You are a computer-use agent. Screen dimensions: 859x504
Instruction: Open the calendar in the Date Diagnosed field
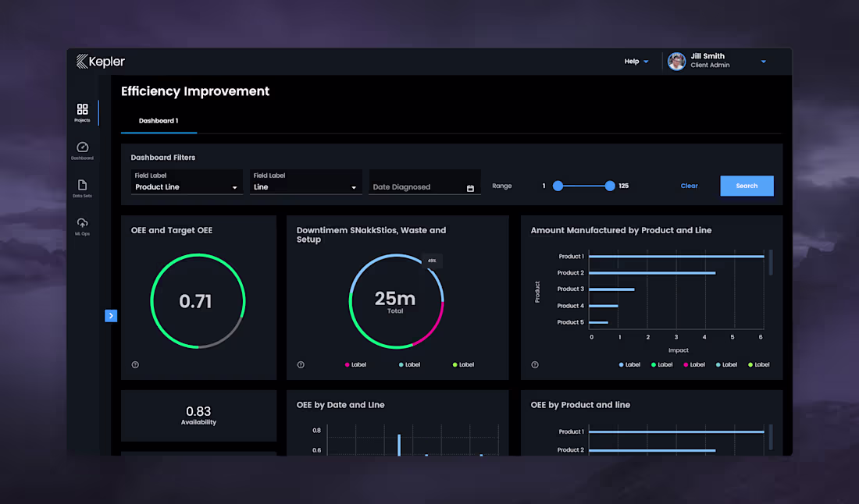(x=471, y=187)
